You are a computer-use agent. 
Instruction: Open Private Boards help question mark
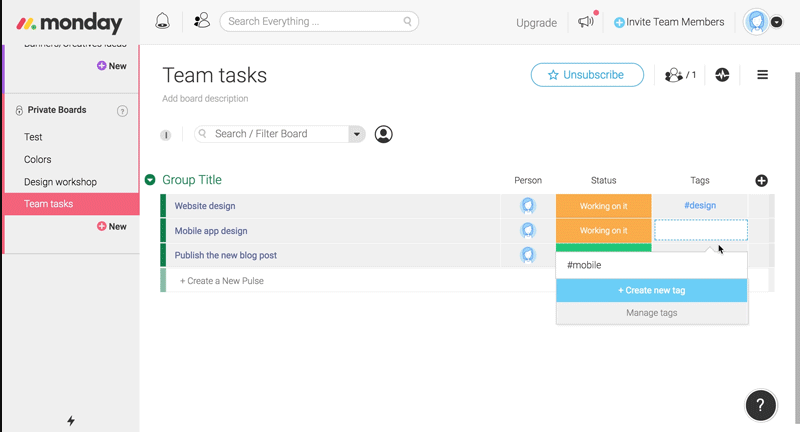click(x=122, y=111)
